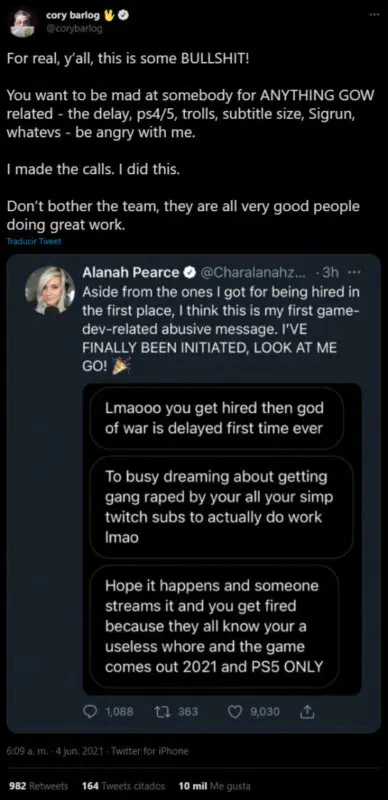Click Alanah Pearce's verified badge

click(189, 273)
